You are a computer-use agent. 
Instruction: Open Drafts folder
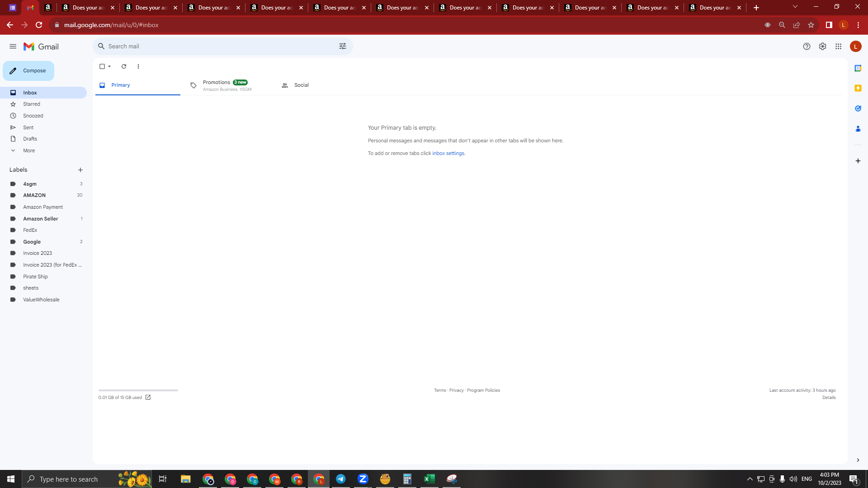pyautogui.click(x=43, y=139)
